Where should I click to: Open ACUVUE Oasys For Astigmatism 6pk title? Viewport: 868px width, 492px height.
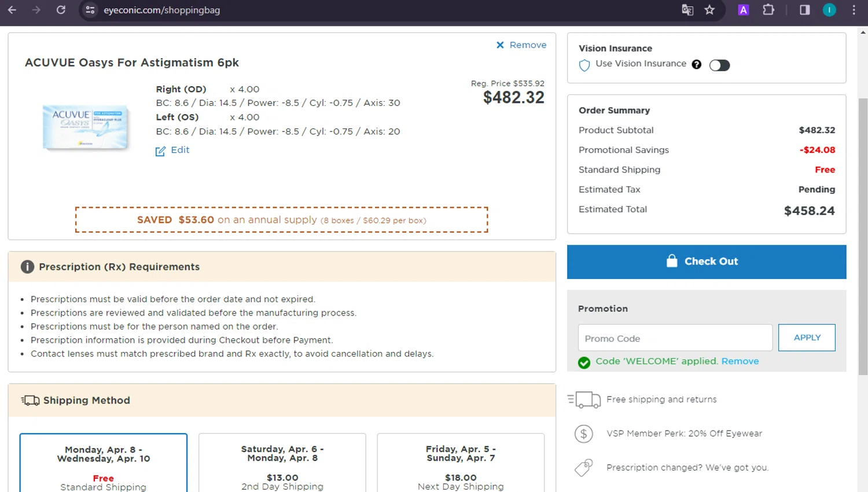(132, 63)
